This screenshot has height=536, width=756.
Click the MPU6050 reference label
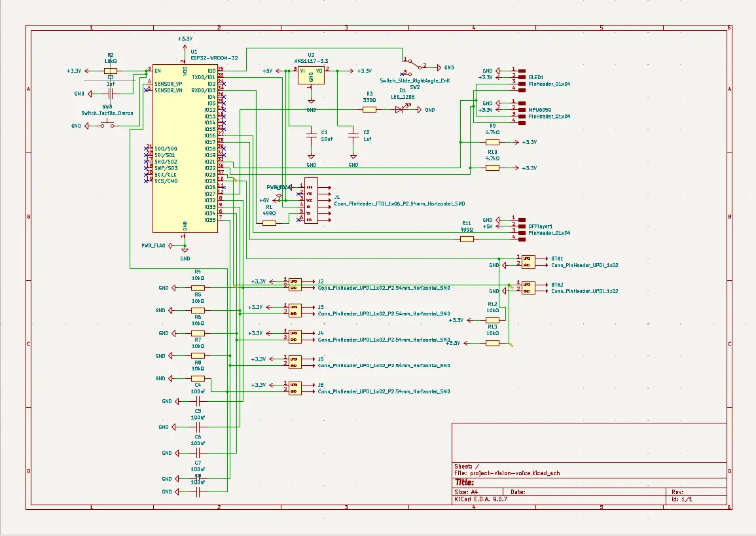point(539,110)
